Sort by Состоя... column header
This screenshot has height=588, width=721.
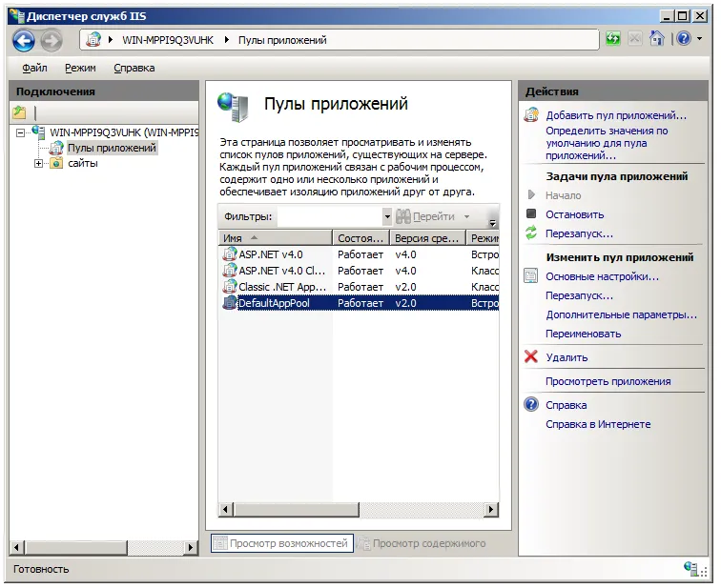pyautogui.click(x=360, y=238)
